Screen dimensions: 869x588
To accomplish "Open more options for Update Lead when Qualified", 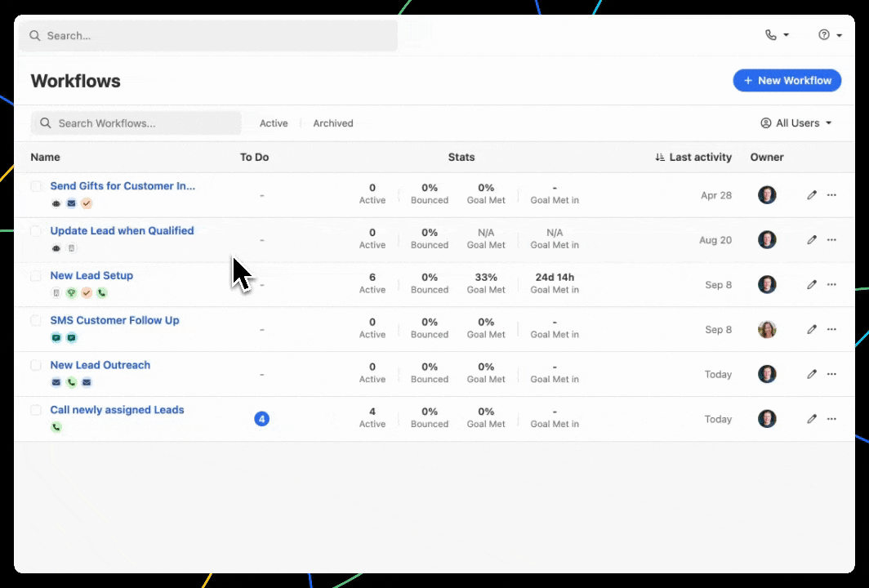I will [831, 240].
